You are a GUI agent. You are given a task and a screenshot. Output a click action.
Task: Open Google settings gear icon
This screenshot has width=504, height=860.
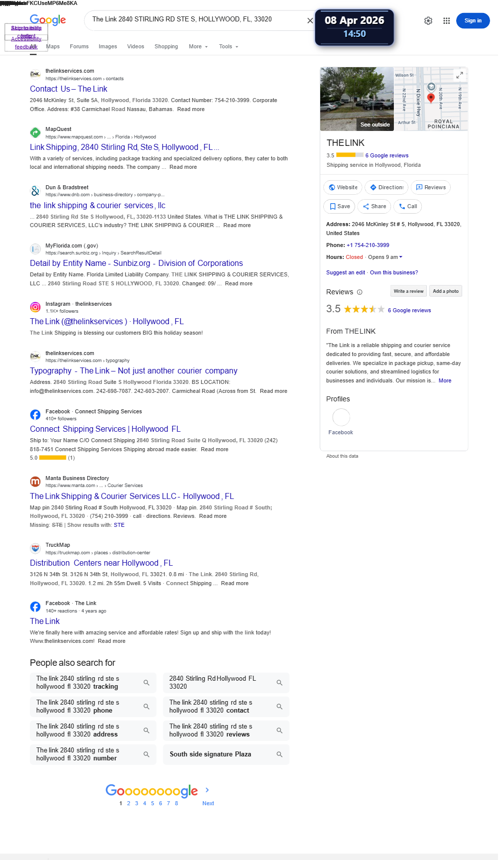428,21
